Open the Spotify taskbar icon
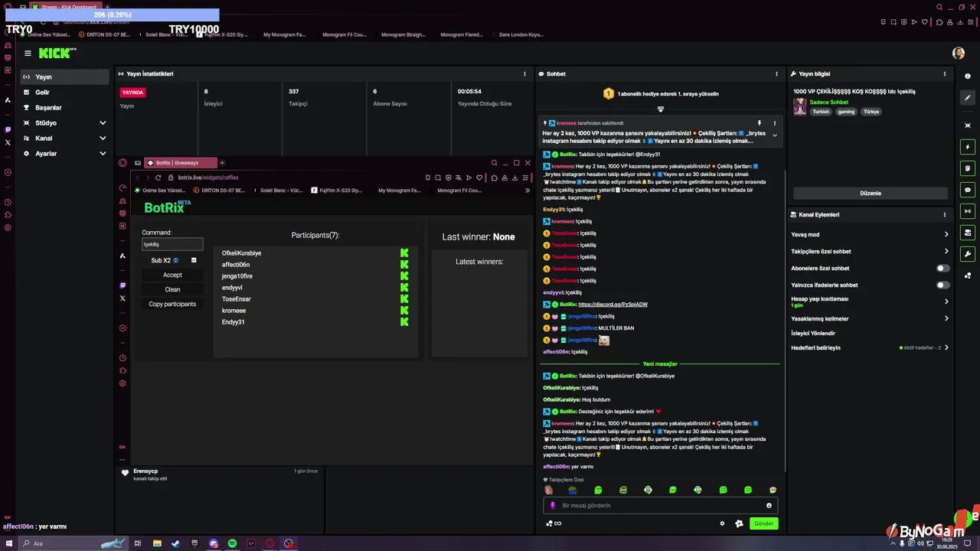This screenshot has height=551, width=980. point(232,543)
